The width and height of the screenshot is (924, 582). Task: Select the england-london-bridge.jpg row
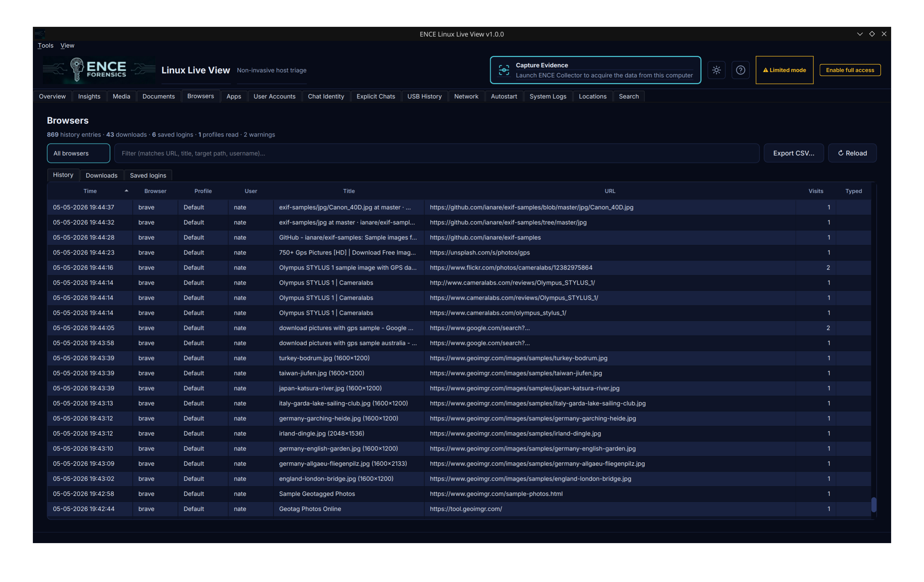459,479
